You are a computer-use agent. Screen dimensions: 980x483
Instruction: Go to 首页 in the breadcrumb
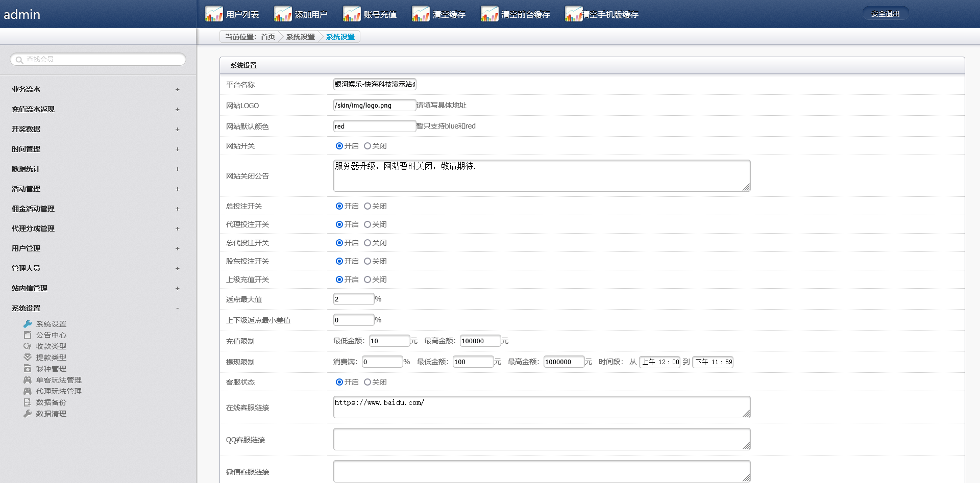[267, 37]
